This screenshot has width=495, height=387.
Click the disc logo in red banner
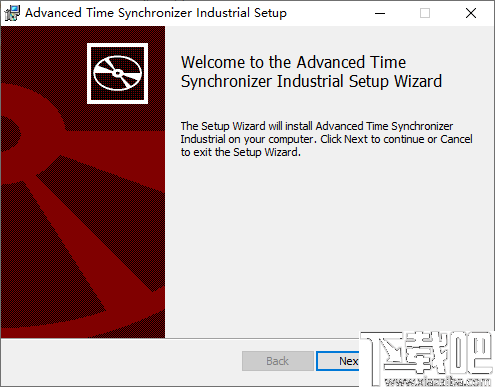[117, 73]
